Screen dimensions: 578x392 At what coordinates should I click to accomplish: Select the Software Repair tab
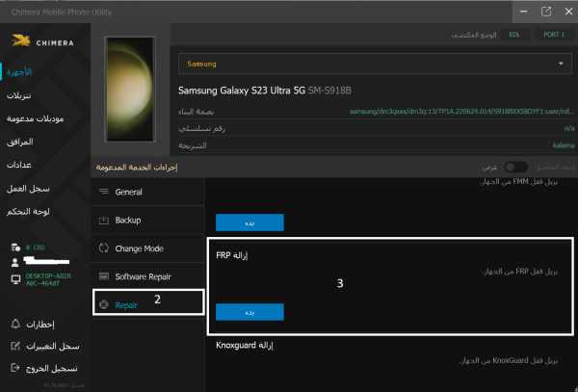147,276
